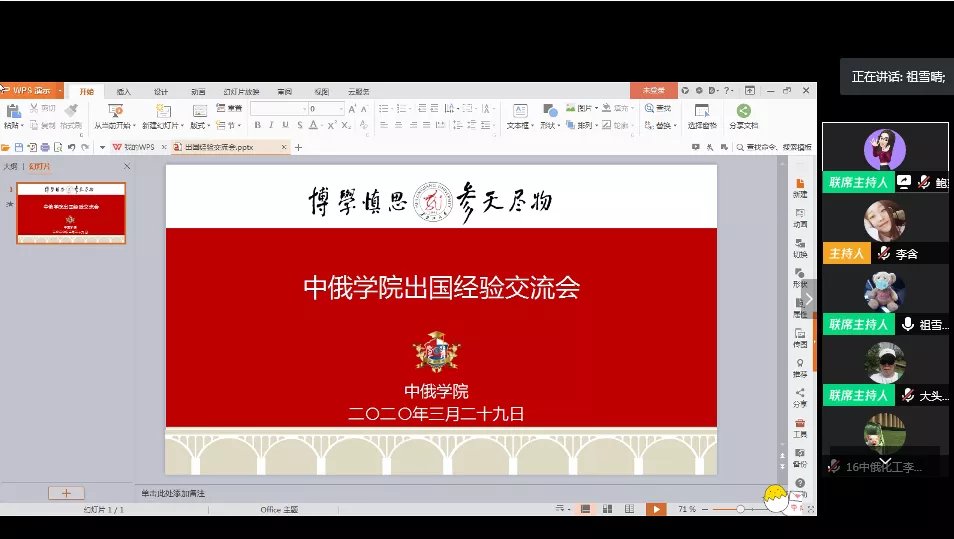Click the zoom slider handle in status bar

coord(740,509)
